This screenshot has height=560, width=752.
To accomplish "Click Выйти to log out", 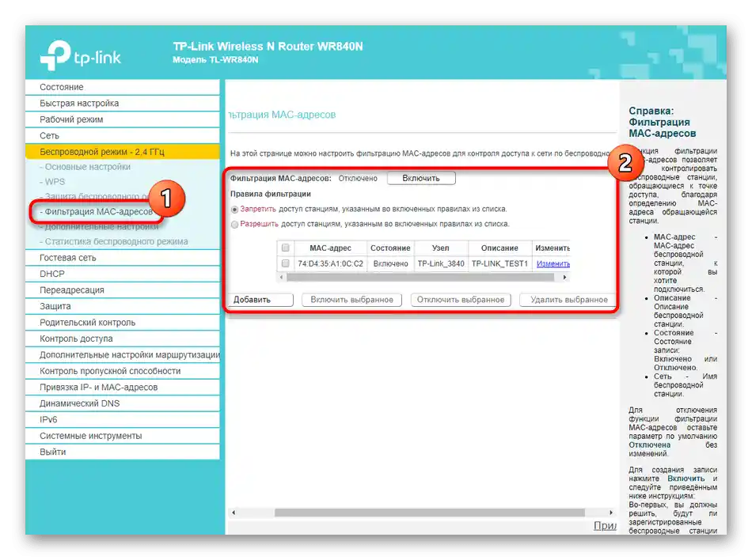I will (122, 452).
